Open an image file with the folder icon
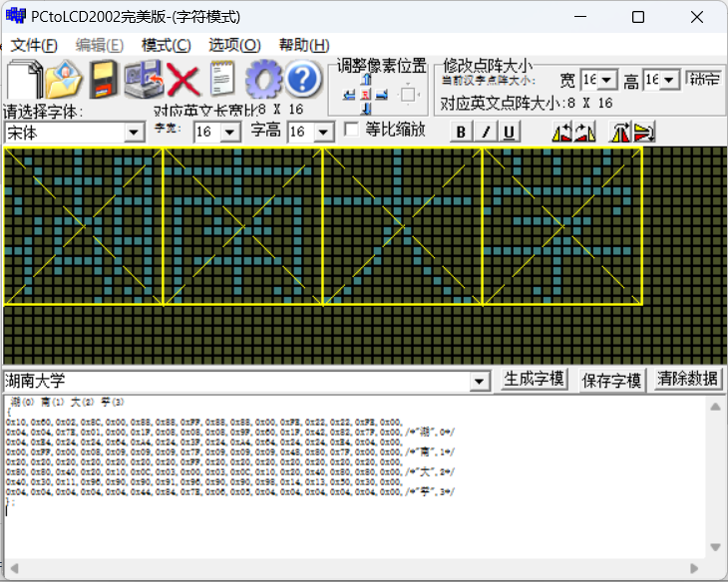The image size is (728, 582). click(x=64, y=79)
